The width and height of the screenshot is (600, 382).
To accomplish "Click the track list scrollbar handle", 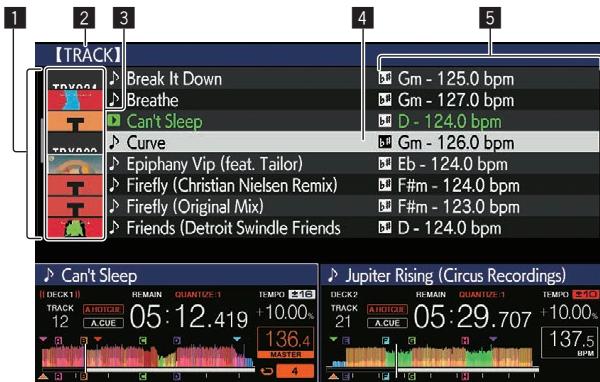I will tap(42, 140).
